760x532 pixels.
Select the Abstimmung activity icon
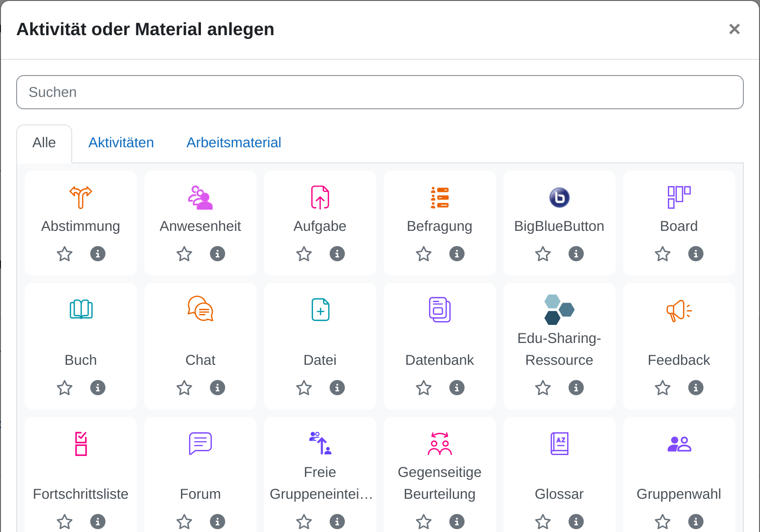[81, 198]
